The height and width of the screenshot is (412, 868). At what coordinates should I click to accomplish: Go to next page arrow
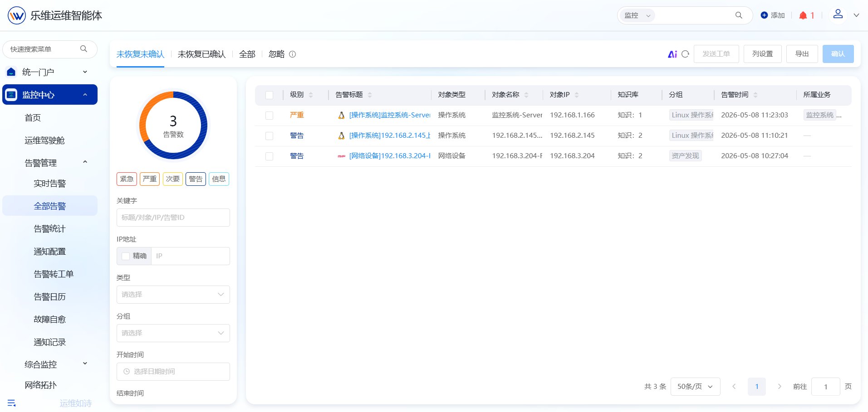click(x=780, y=387)
